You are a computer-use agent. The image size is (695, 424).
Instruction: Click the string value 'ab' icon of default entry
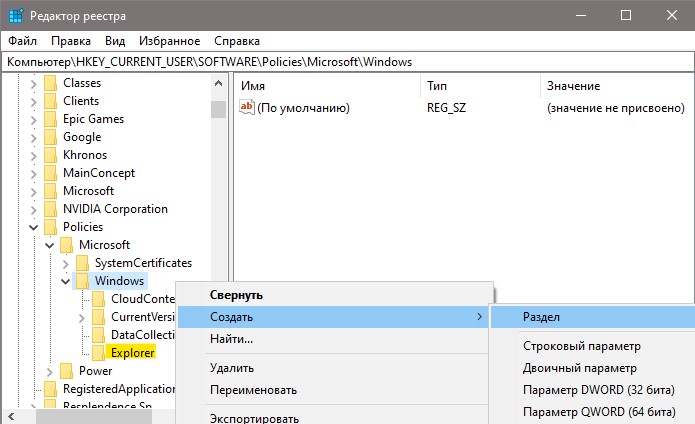(x=246, y=107)
